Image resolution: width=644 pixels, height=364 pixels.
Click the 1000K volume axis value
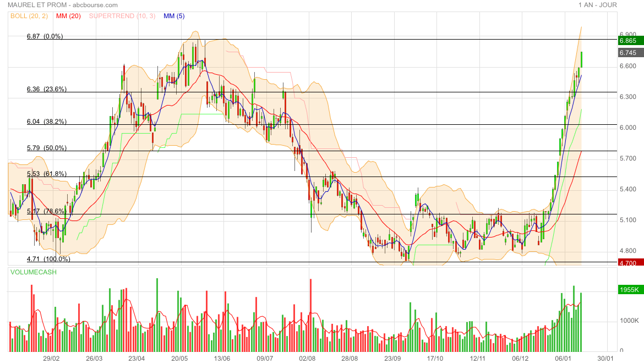pyautogui.click(x=629, y=321)
